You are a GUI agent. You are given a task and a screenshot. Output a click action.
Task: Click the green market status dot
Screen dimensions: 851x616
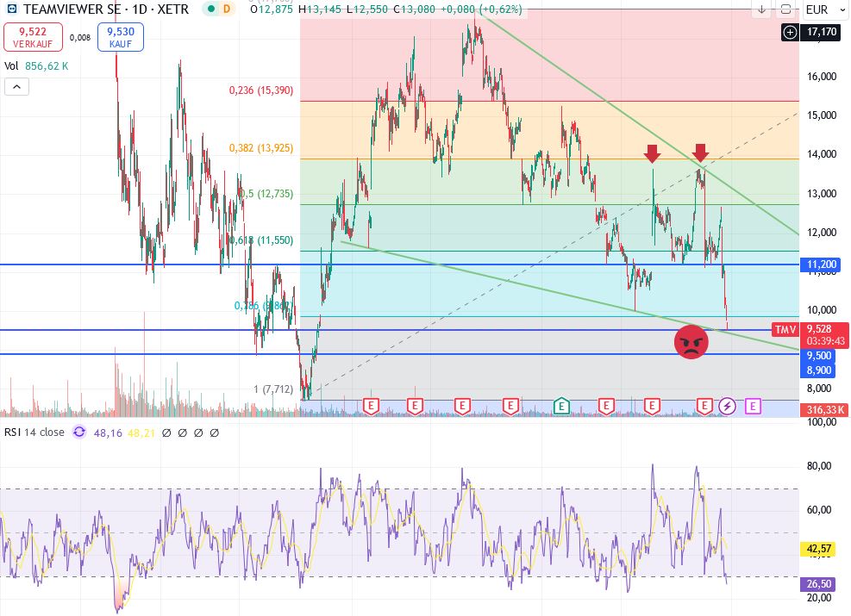[x=211, y=9]
